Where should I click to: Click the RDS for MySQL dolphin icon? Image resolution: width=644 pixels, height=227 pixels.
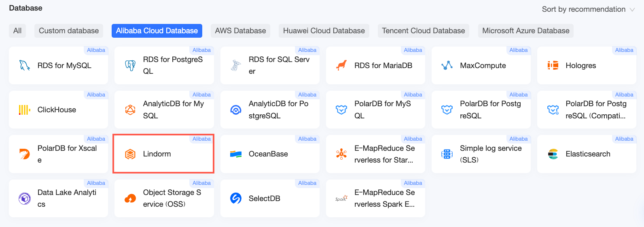pos(25,65)
